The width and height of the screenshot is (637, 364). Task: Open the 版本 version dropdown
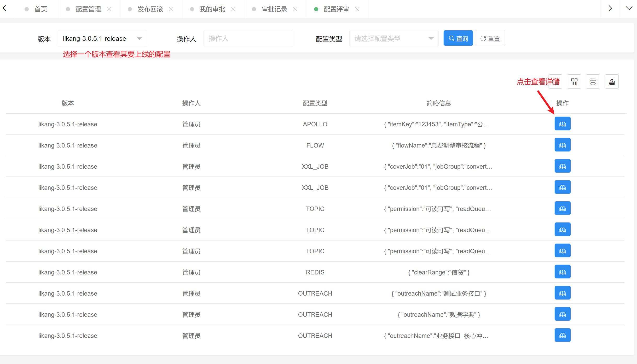(102, 38)
